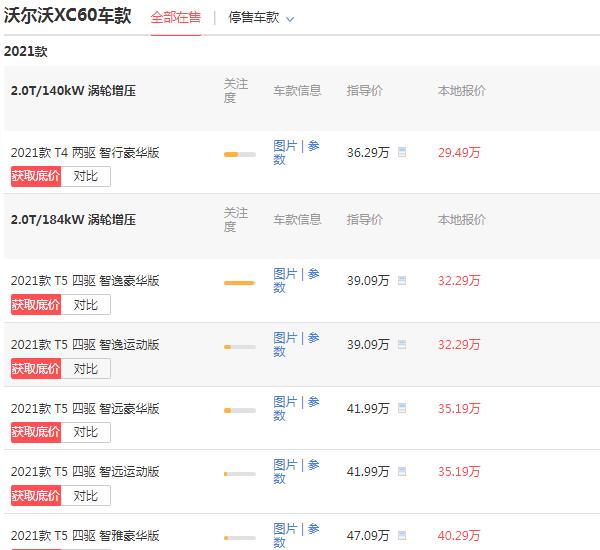
Task: Open local price 32.29万 for 智逸豪华版
Action: 459,281
